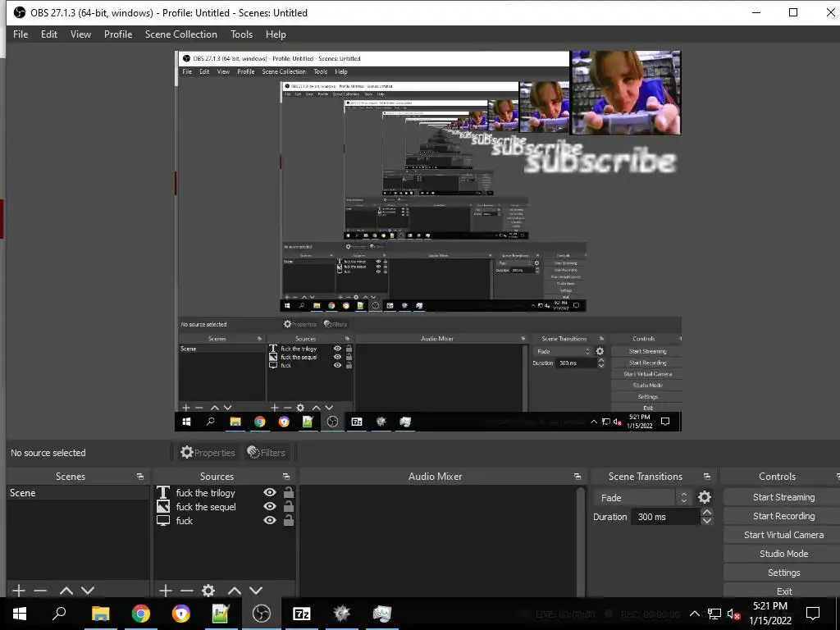Toggle visibility of 'fuck the trilogy' source
This screenshot has height=630, width=840.
[270, 492]
